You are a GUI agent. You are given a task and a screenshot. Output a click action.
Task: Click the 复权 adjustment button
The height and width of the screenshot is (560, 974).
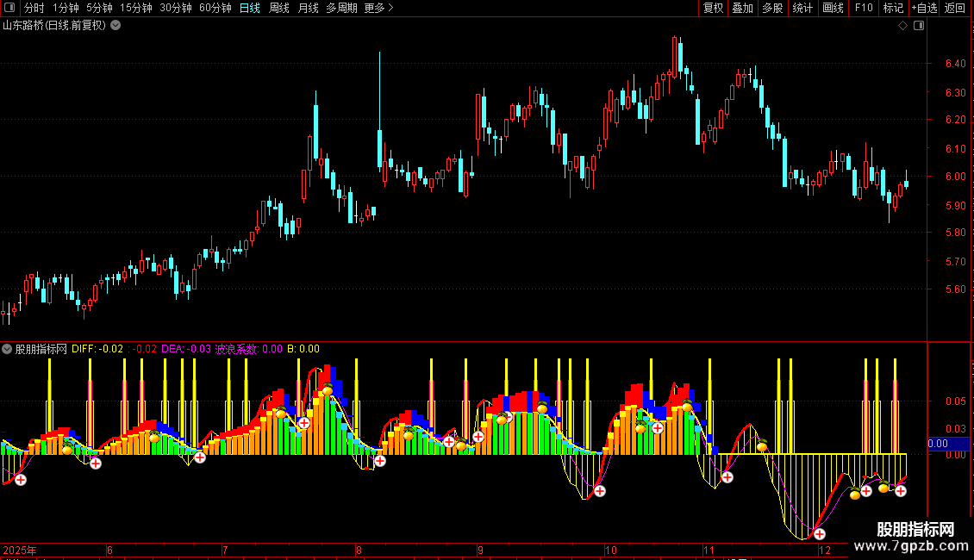(x=713, y=8)
